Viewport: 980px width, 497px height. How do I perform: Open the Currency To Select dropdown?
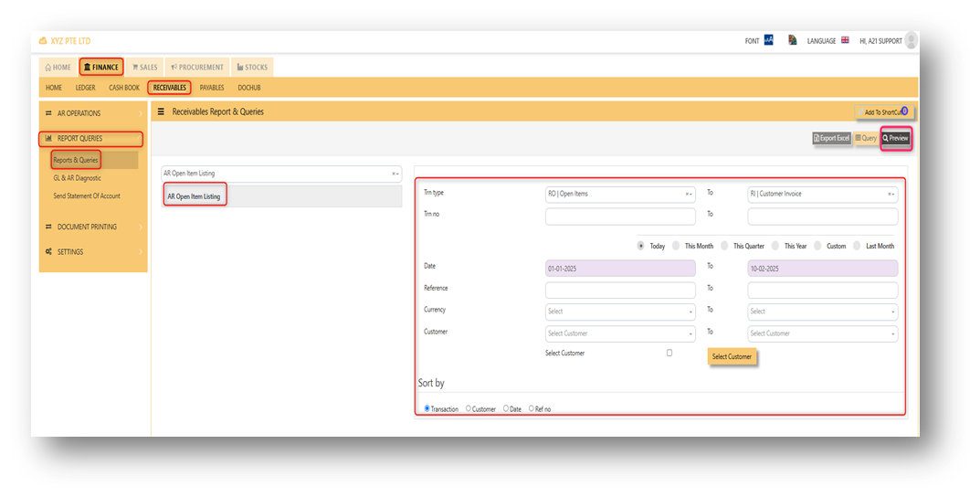(x=823, y=312)
